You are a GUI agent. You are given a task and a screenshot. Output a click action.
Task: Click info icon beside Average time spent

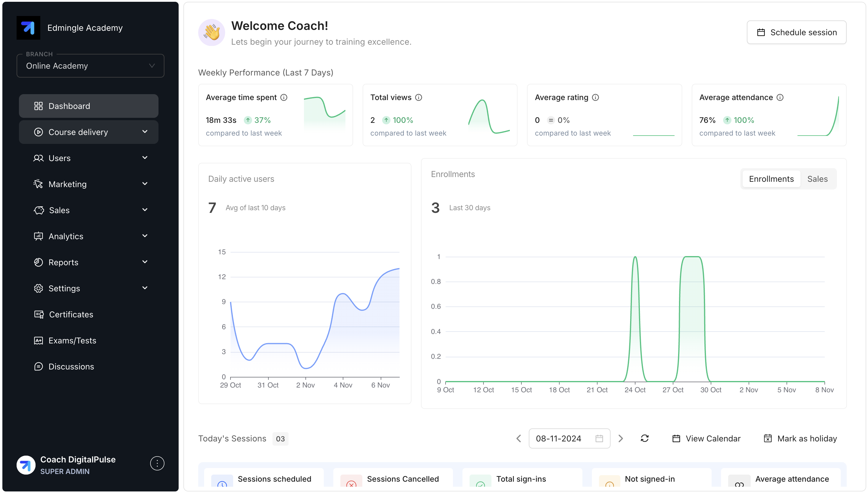click(284, 98)
